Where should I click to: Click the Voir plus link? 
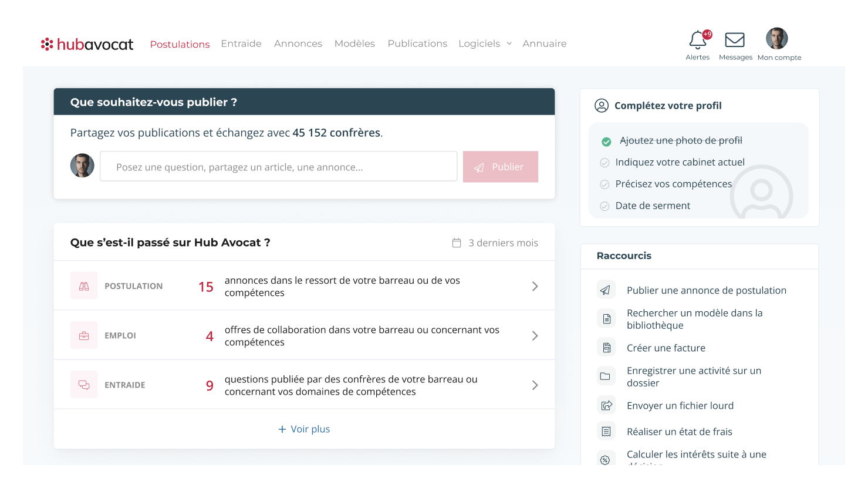click(303, 429)
